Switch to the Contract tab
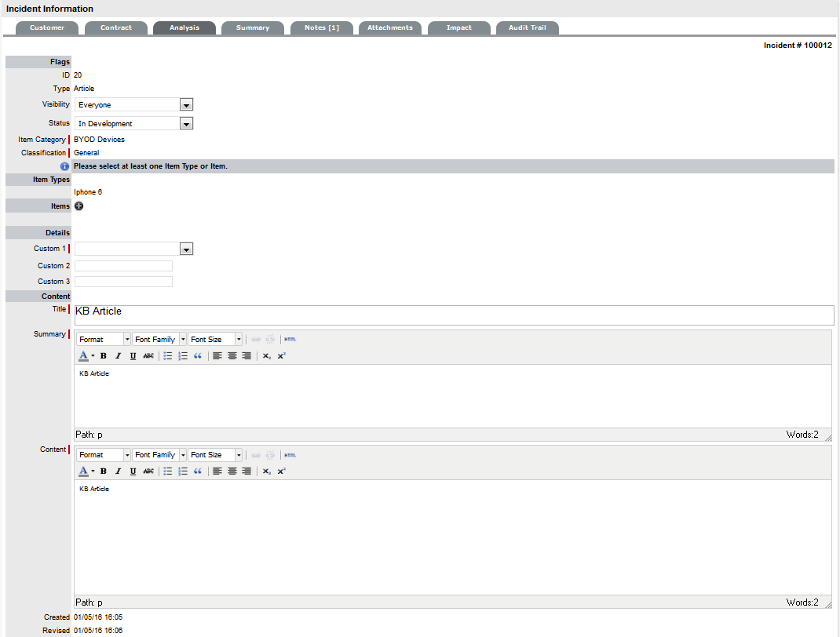Viewport: 840px width, 637px height. pyautogui.click(x=115, y=27)
